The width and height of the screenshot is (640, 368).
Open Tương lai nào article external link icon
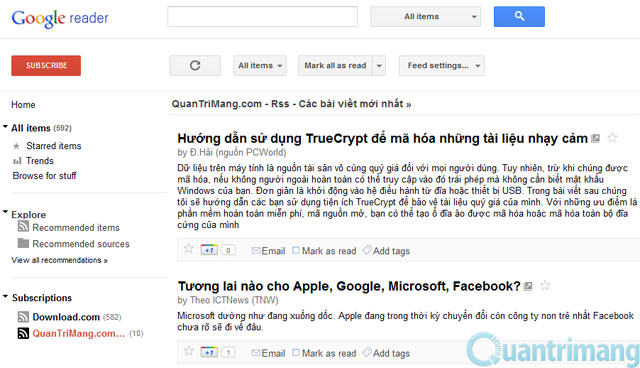coord(528,286)
